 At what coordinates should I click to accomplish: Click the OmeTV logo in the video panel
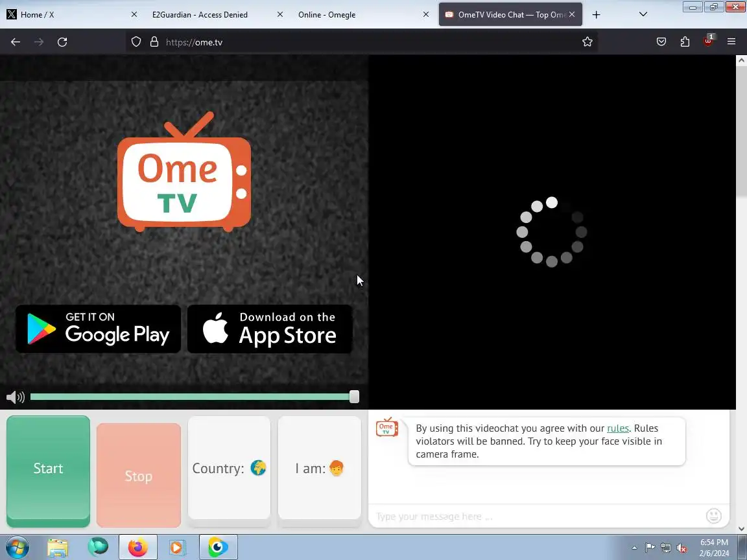point(184,172)
